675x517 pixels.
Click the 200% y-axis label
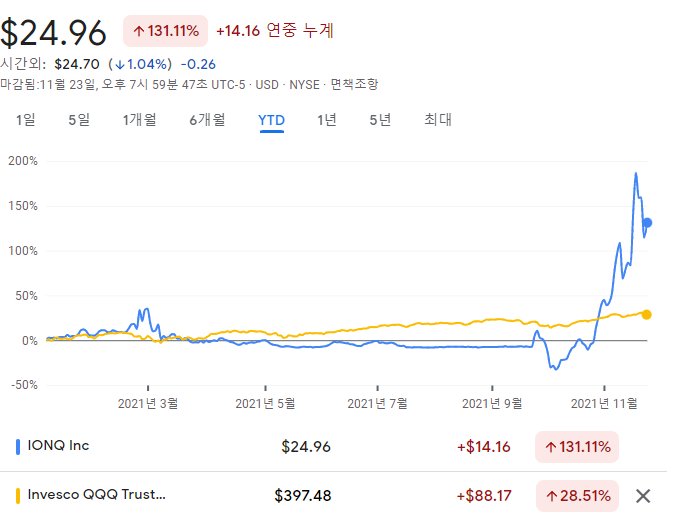point(23,161)
